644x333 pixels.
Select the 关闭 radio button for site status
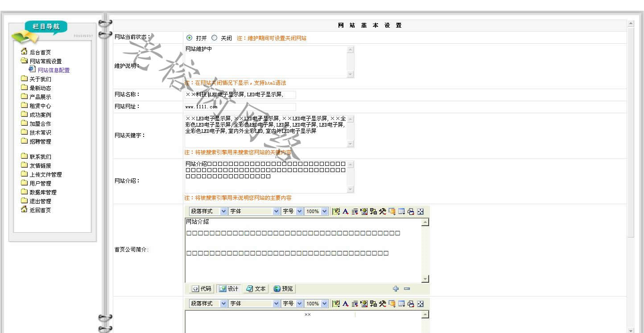(x=214, y=38)
